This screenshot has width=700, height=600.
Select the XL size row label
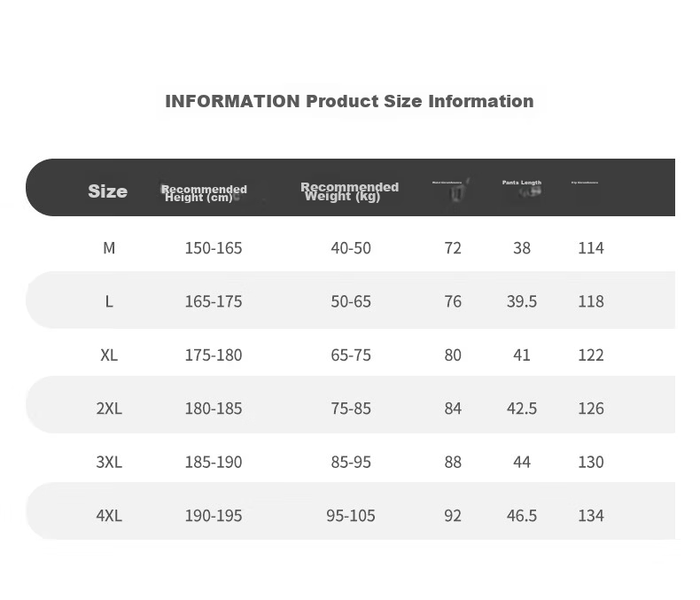(x=109, y=355)
